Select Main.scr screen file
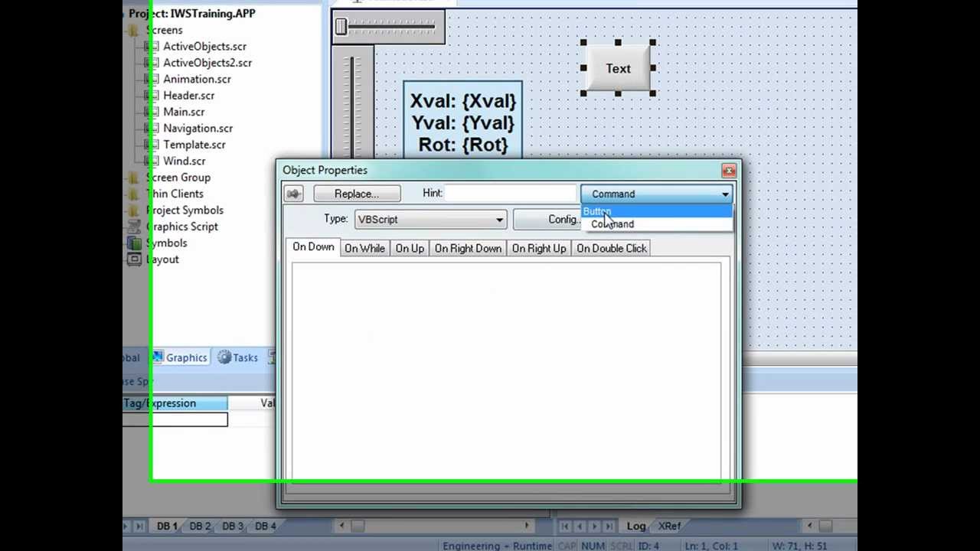The image size is (980, 551). click(x=184, y=112)
